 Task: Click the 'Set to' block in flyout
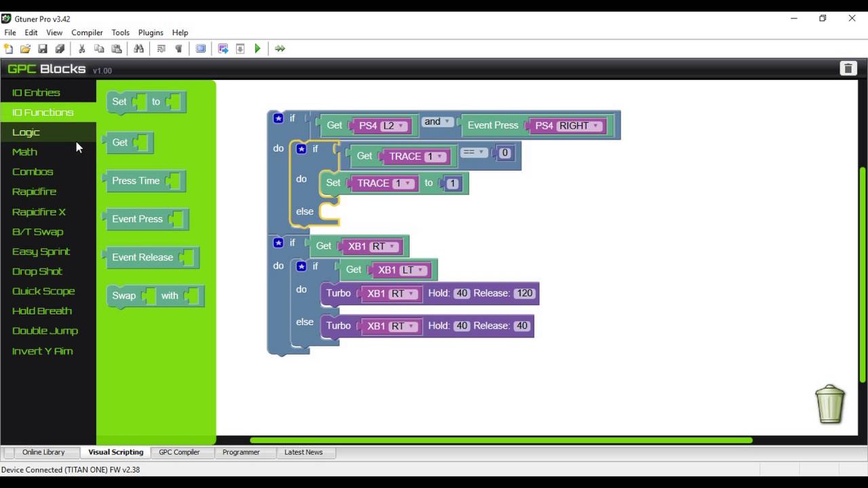[146, 102]
